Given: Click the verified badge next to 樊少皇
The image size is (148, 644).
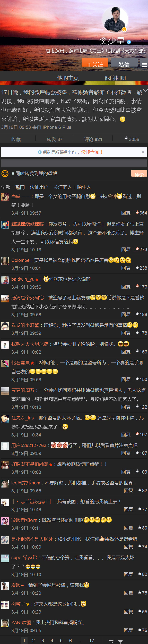Looking at the screenshot, I should pyautogui.click(x=129, y=42).
